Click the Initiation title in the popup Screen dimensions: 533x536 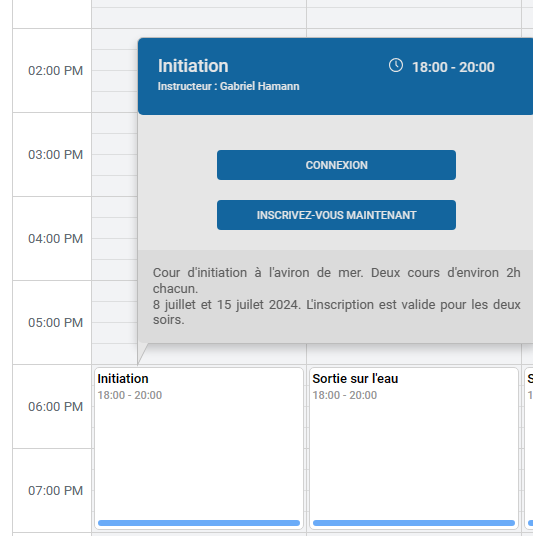pos(193,66)
